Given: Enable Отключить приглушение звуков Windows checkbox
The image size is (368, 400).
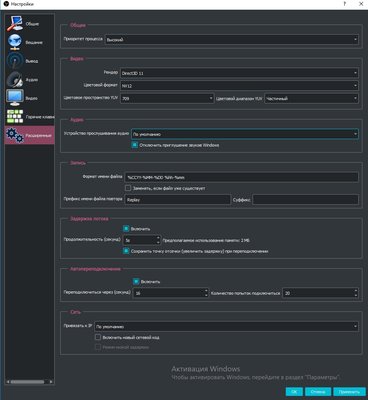Looking at the screenshot, I should (135, 145).
